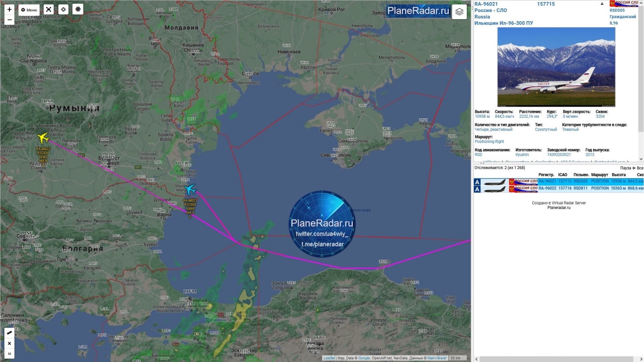Click aircraft silhouette in RA-96022 row
Viewport: 644px width, 362px height.
tap(495, 189)
